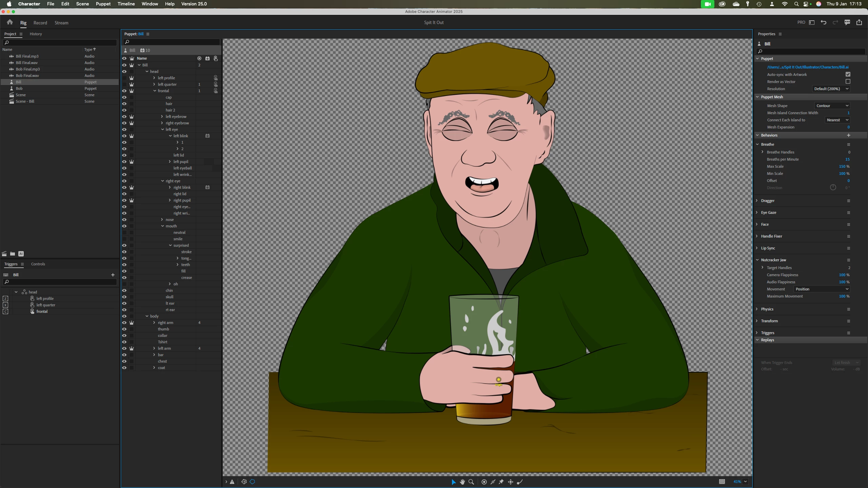Open the Puppet menu
Screen dimensions: 868x488
[x=103, y=4]
